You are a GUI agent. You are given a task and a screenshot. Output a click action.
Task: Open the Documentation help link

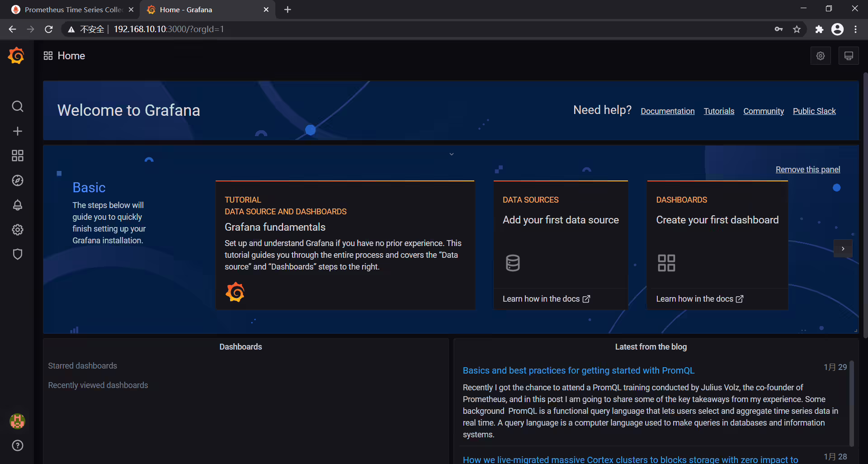[x=667, y=111]
